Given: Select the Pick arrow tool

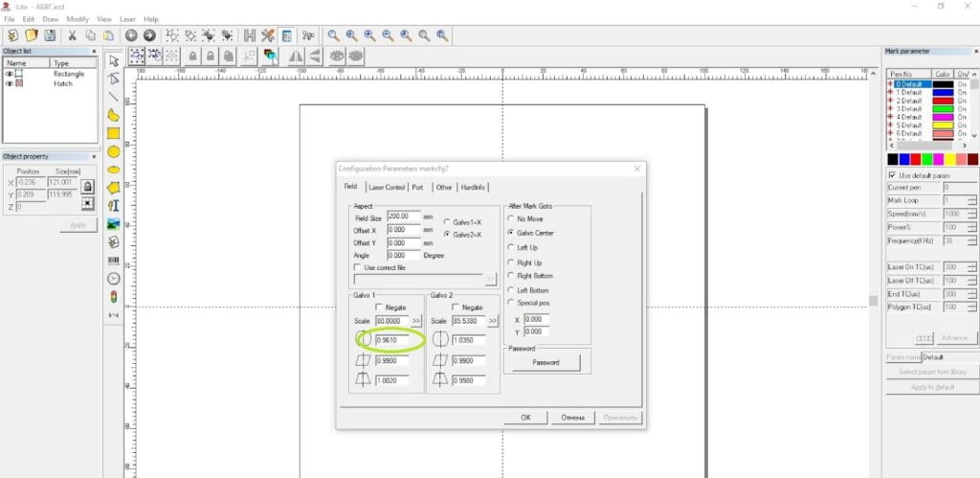Looking at the screenshot, I should tap(113, 60).
